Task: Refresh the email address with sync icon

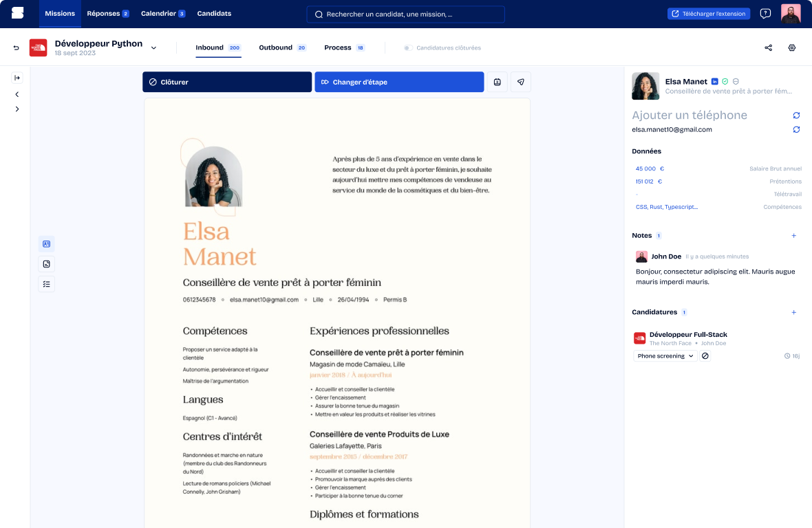Action: (x=796, y=129)
